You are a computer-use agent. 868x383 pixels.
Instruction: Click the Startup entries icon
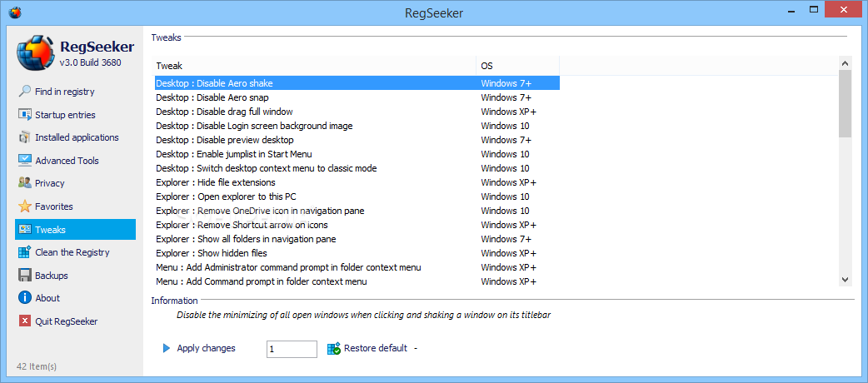point(25,115)
